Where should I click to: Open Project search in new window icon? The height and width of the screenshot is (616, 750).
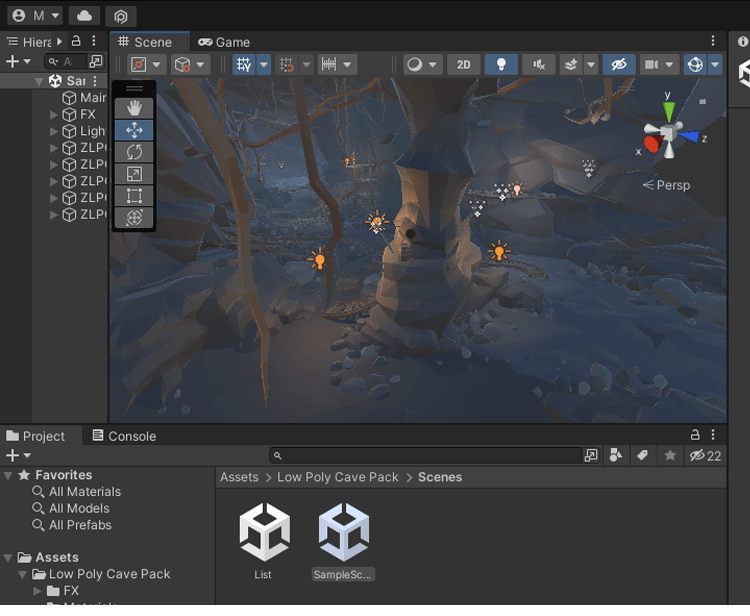click(x=591, y=456)
